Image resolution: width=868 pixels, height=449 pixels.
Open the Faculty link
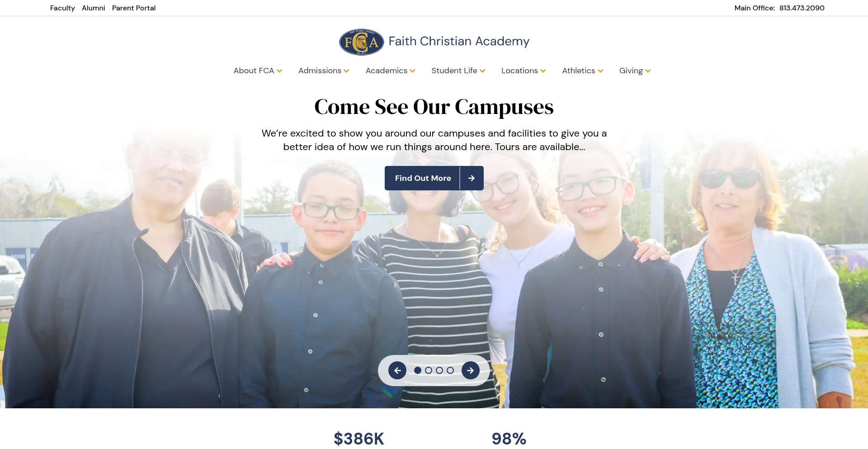point(62,8)
